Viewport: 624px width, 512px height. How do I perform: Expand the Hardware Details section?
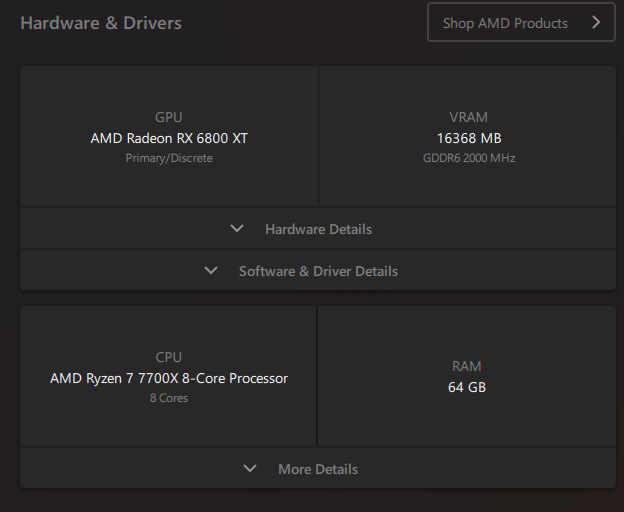[318, 229]
